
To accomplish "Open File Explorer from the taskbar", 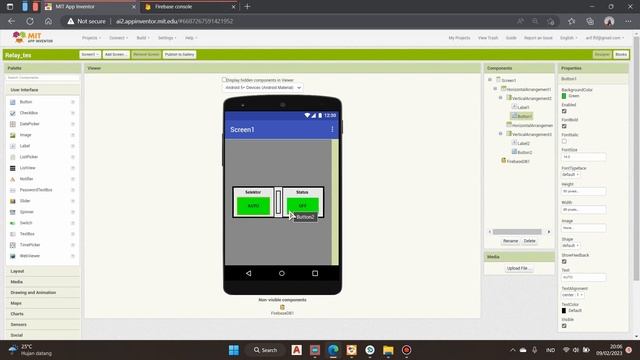I will point(388,350).
